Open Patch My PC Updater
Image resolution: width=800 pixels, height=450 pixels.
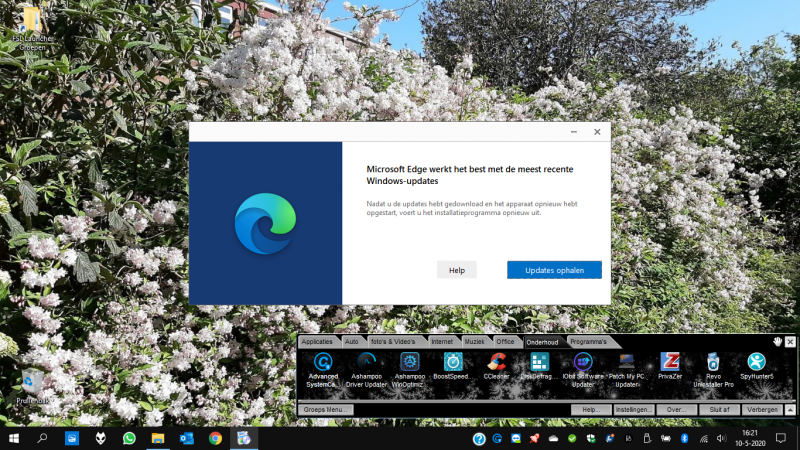(x=627, y=369)
